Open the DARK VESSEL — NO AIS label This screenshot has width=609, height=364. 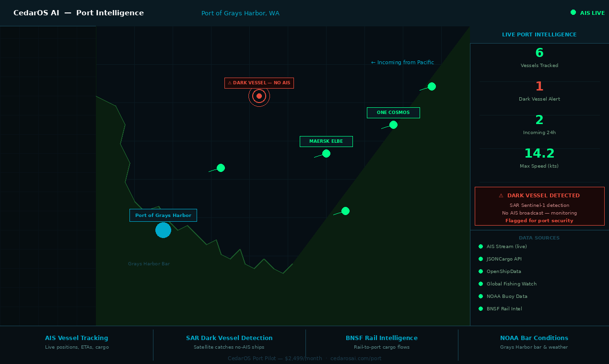[259, 83]
